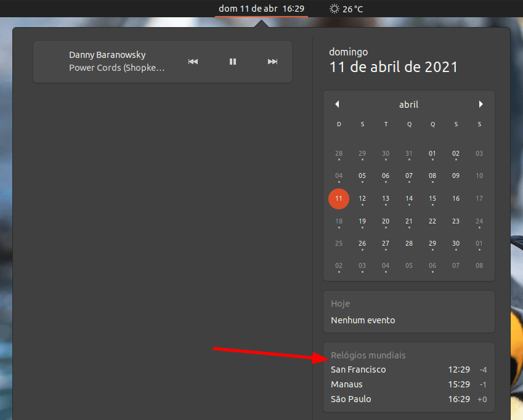Image resolution: width=523 pixels, height=420 pixels.
Task: Close the date menu via top bar clock
Action: (261, 9)
